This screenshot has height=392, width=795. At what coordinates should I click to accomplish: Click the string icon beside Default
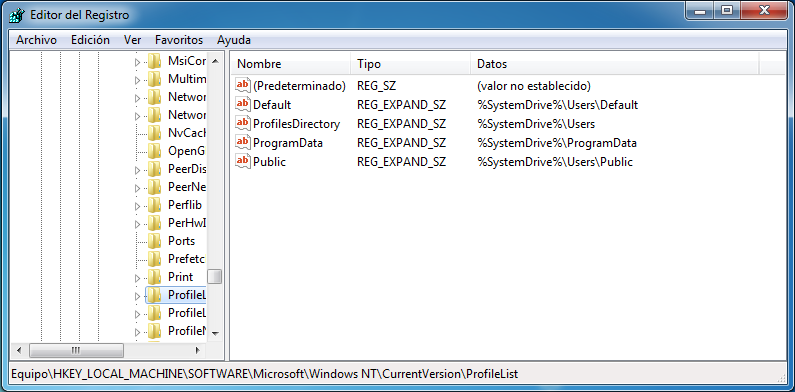(243, 104)
